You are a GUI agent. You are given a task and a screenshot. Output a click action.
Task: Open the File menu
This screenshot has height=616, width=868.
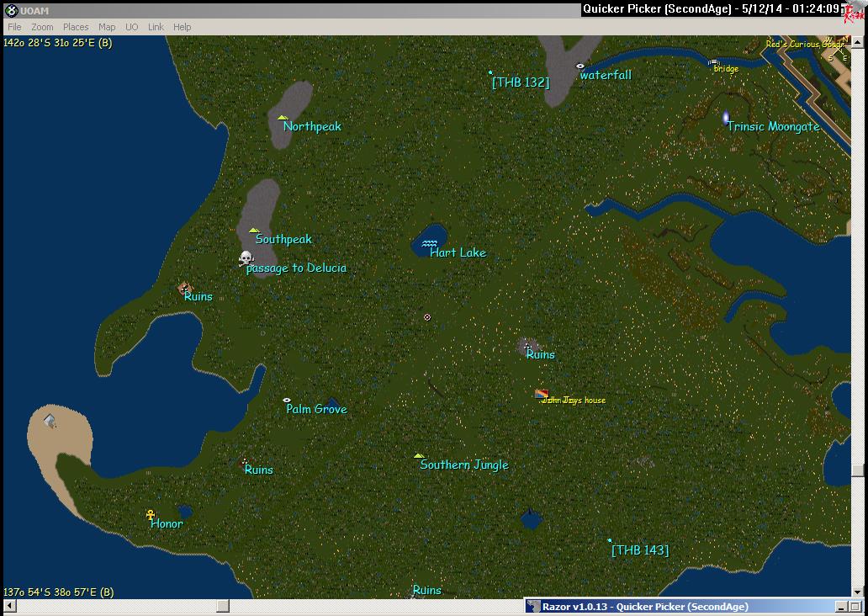(x=14, y=27)
